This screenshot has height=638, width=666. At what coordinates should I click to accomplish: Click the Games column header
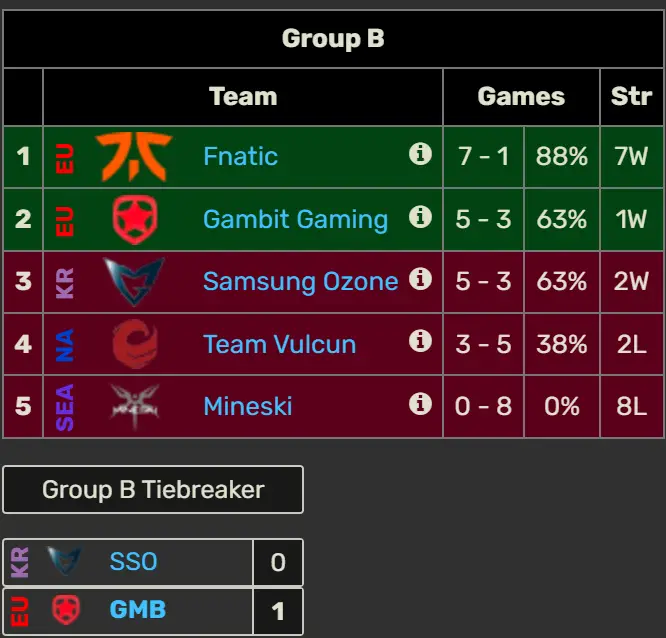point(521,96)
